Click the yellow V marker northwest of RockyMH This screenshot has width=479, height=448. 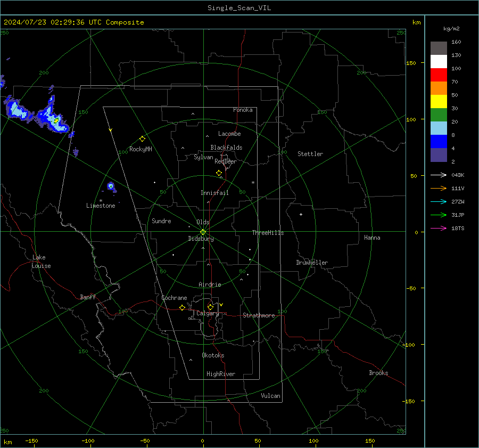tap(111, 130)
